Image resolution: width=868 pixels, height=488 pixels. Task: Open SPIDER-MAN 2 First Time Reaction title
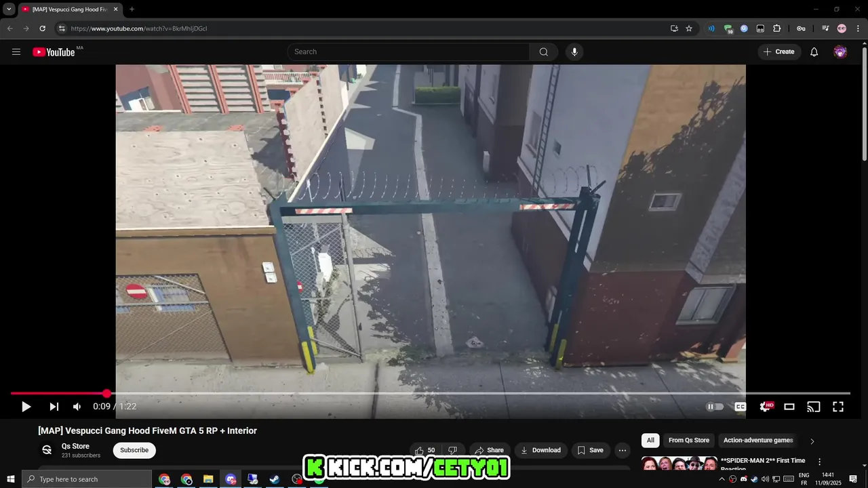pos(763,464)
